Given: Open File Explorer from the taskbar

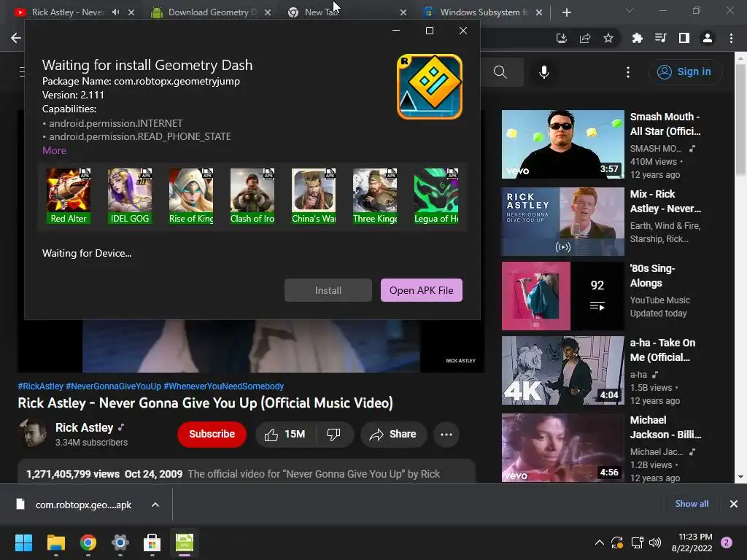Looking at the screenshot, I should [x=55, y=542].
